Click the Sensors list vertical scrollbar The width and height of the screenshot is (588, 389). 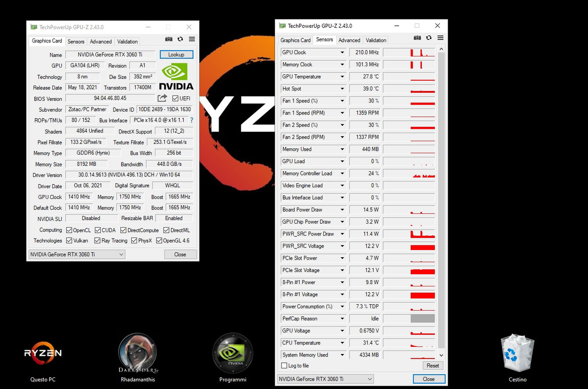(x=441, y=199)
